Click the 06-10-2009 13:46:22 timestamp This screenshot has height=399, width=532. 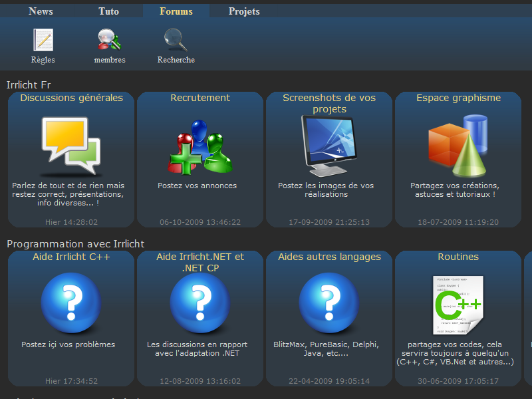click(x=200, y=222)
